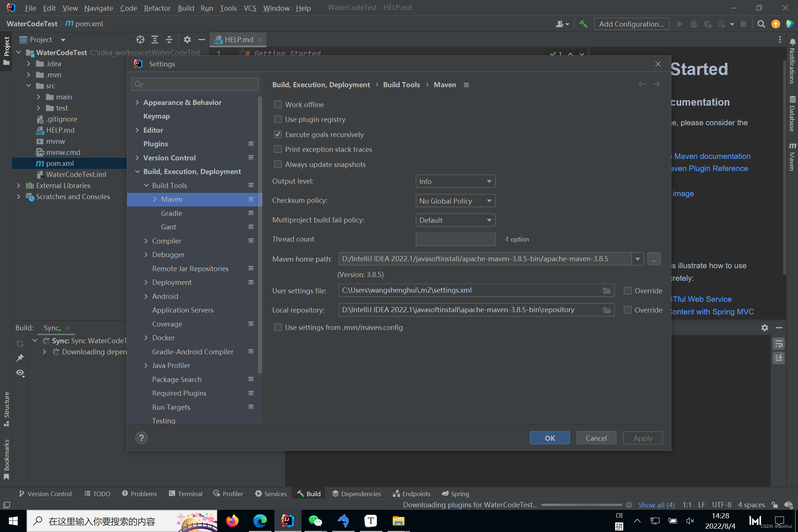This screenshot has width=798, height=532.
Task: Click the folder icon in User settings file field
Action: [x=607, y=290]
